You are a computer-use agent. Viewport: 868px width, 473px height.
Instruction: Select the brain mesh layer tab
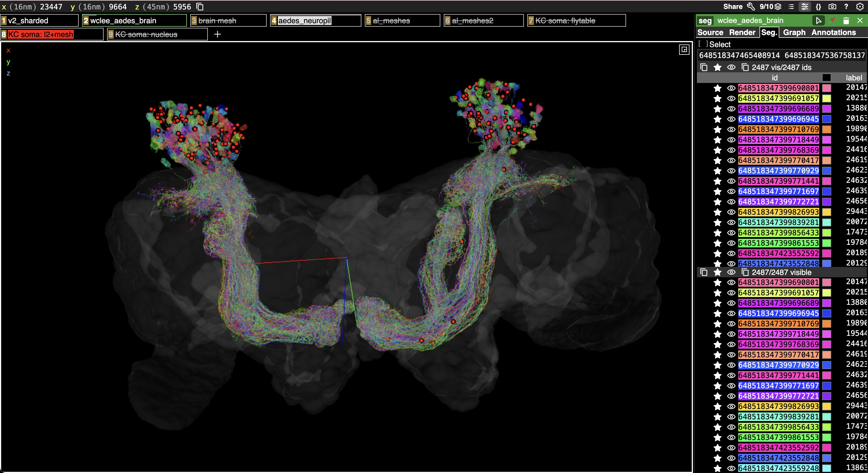pos(228,21)
